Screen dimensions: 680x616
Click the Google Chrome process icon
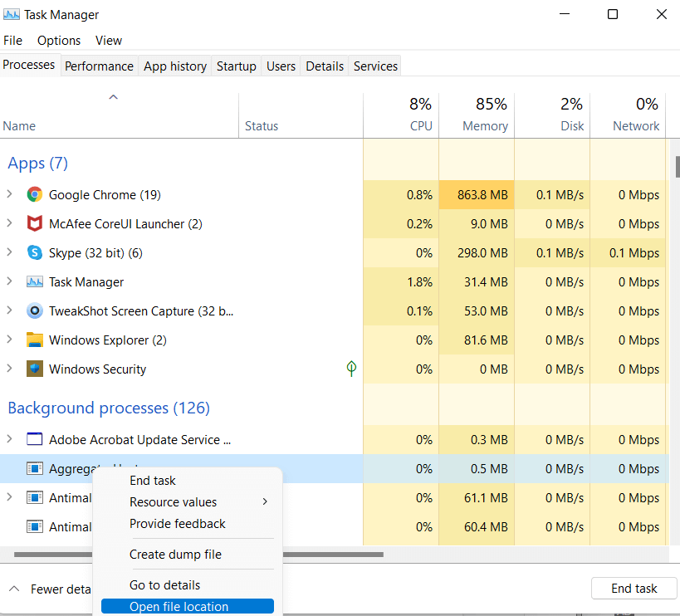pos(35,194)
